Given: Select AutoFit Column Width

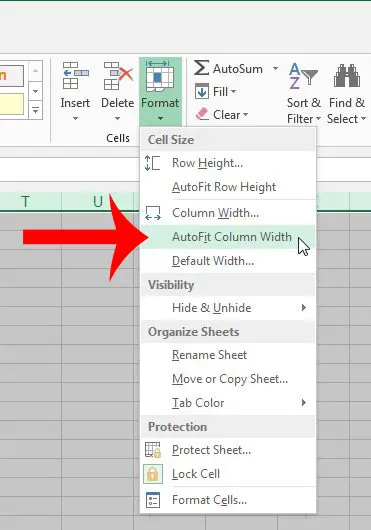Looking at the screenshot, I should pos(228,237).
